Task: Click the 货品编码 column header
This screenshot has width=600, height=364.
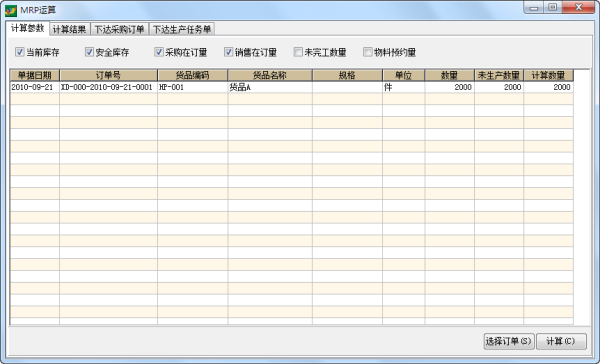Action: point(192,75)
